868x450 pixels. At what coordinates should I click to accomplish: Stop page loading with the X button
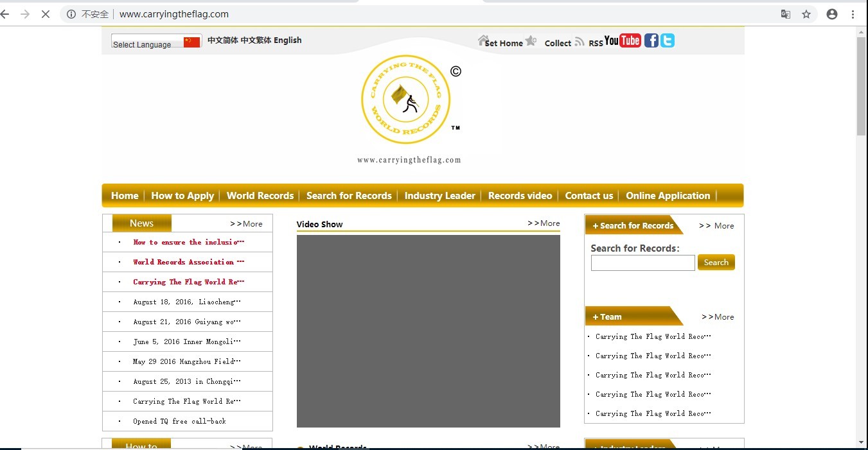[x=46, y=14]
